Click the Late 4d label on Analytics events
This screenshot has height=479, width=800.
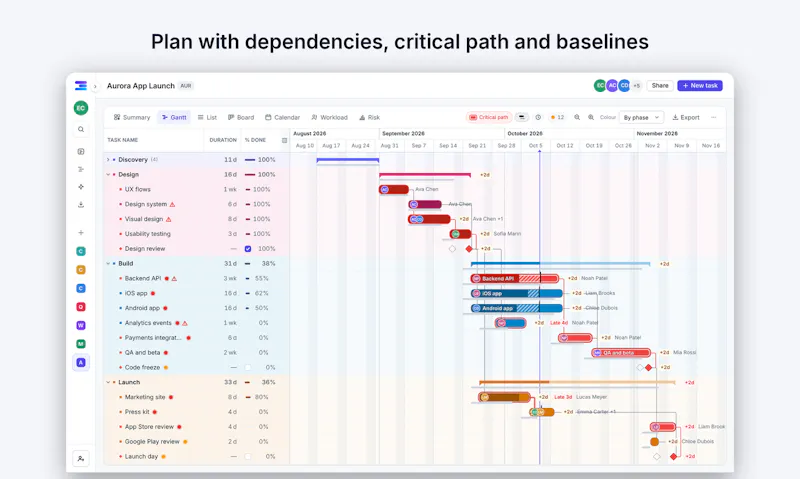(x=559, y=323)
